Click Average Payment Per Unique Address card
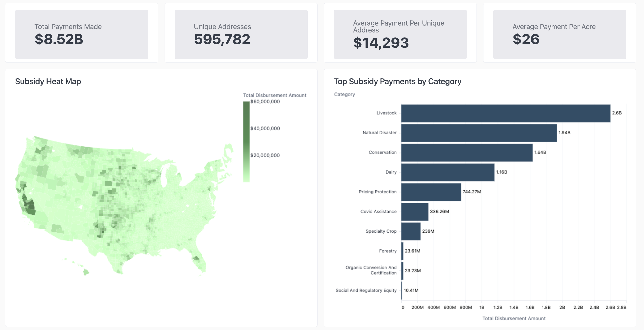 pos(400,34)
